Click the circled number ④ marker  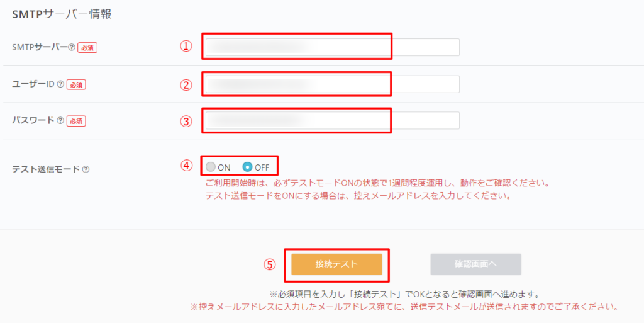(186, 166)
